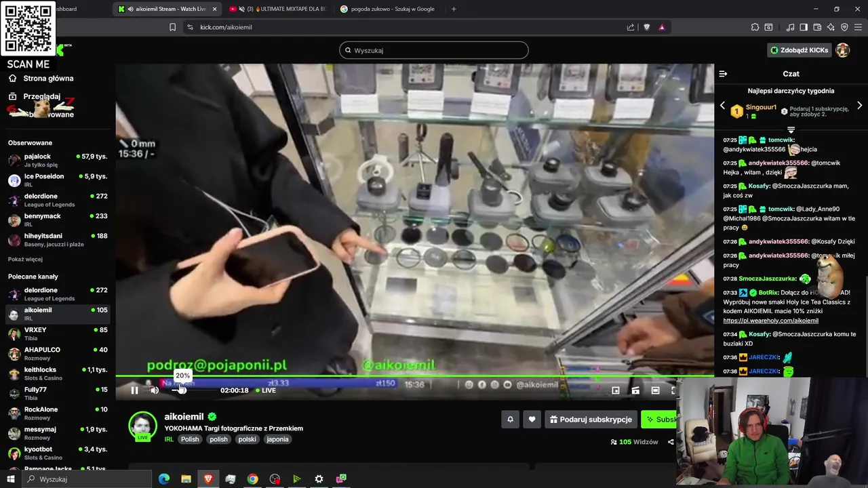868x488 pixels.
Task: Collapse the chat panel icon
Action: click(723, 74)
